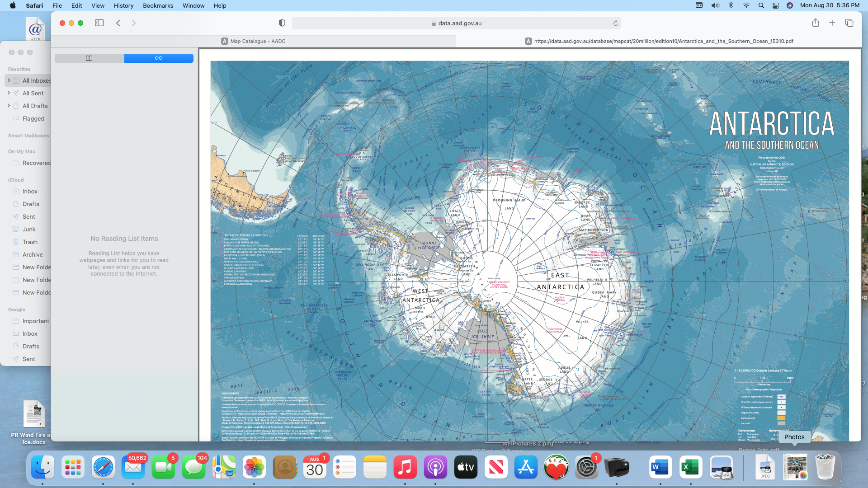Expand All Sent in Mail sidebar

coord(9,93)
